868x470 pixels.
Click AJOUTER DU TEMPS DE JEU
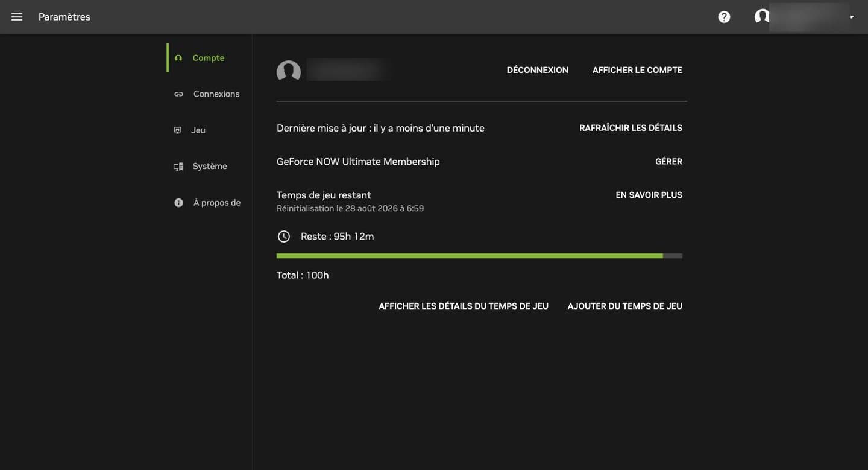coord(624,306)
